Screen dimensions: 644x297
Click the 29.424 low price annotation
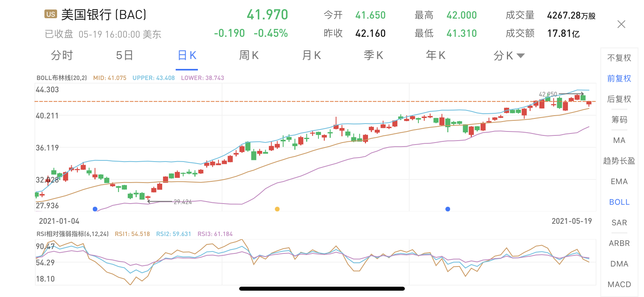(x=182, y=202)
